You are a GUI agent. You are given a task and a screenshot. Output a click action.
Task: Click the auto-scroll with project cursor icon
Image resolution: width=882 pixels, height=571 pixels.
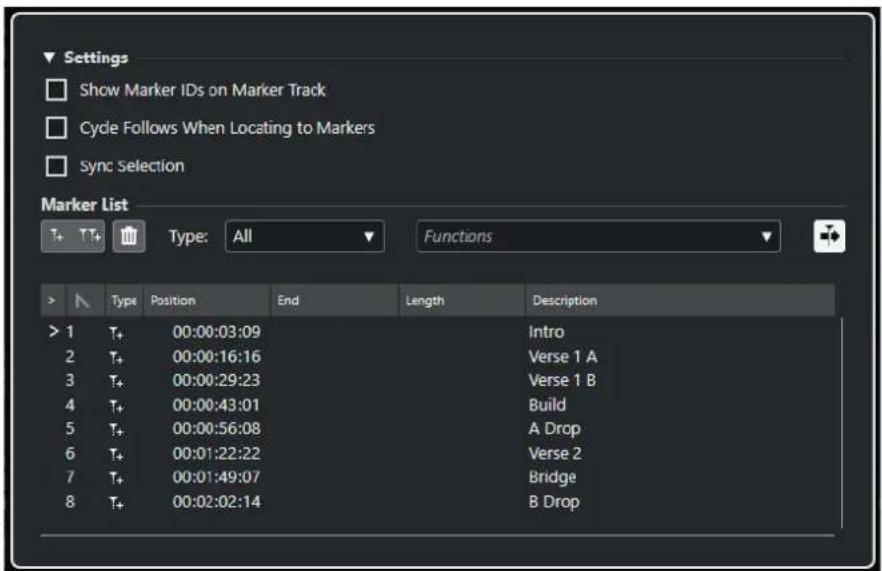coord(829,236)
